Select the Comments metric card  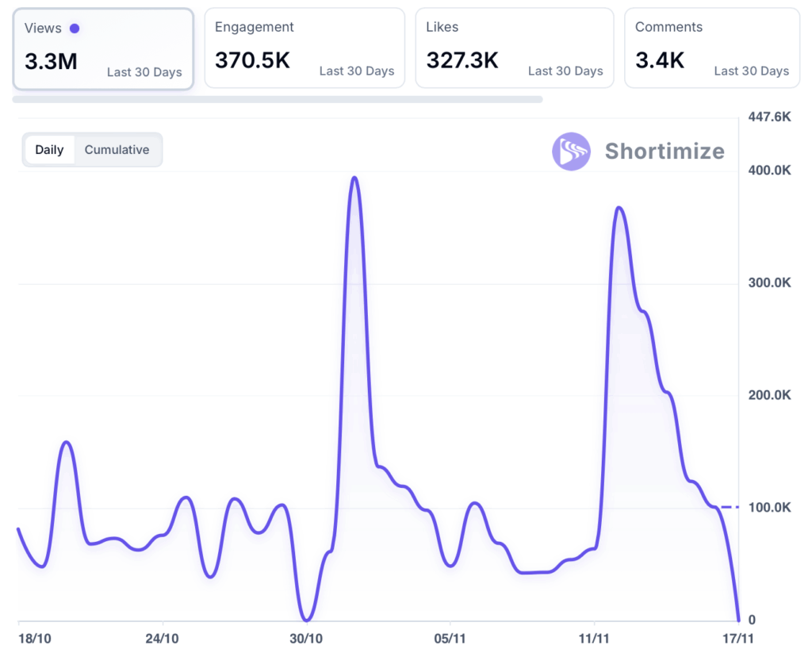(711, 48)
